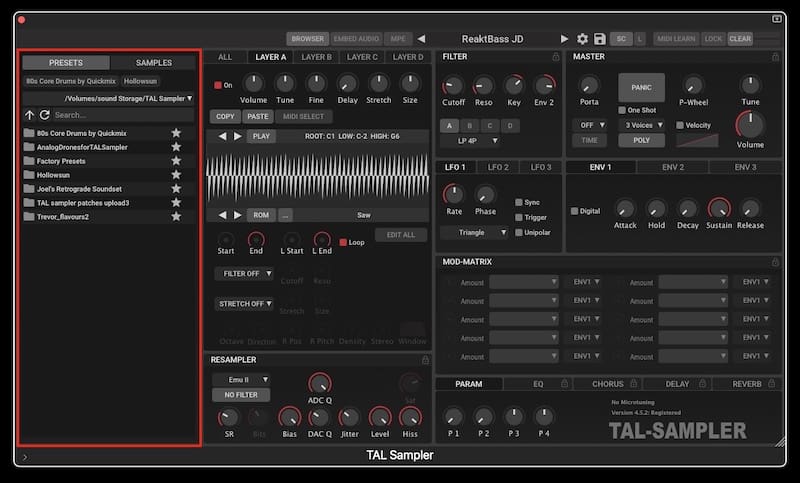Click the EDIT ALL button
This screenshot has width=800, height=483.
click(x=401, y=235)
